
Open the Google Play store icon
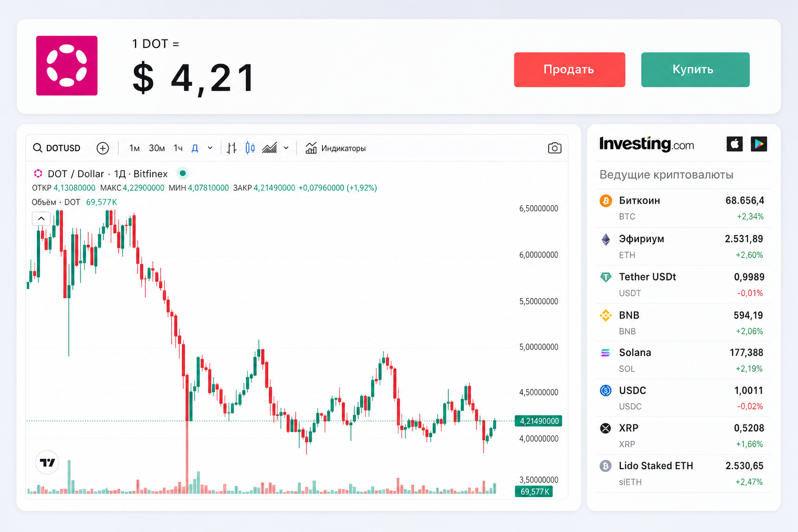click(759, 144)
